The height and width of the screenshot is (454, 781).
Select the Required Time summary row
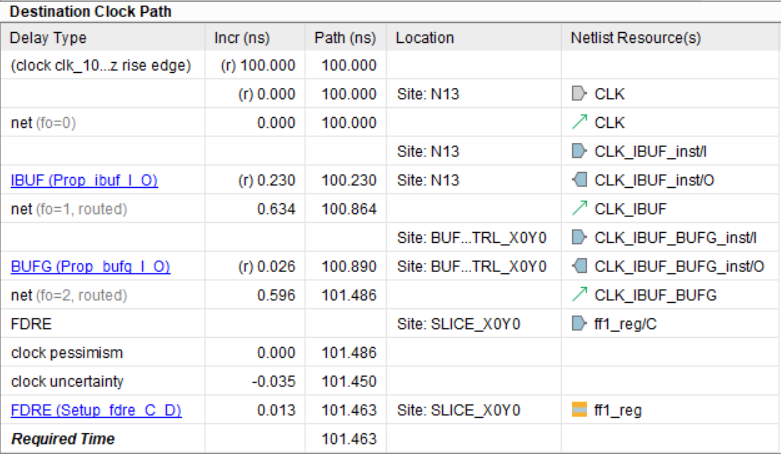click(62, 439)
